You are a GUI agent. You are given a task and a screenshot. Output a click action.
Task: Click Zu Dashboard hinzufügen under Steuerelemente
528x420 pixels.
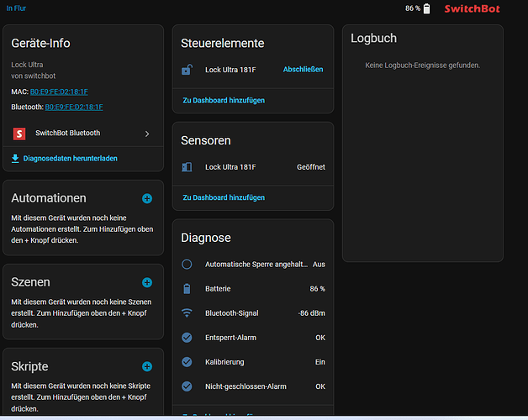tap(224, 100)
